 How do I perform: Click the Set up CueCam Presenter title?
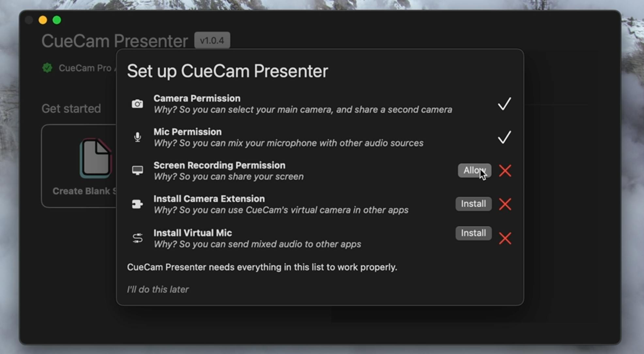tap(227, 71)
